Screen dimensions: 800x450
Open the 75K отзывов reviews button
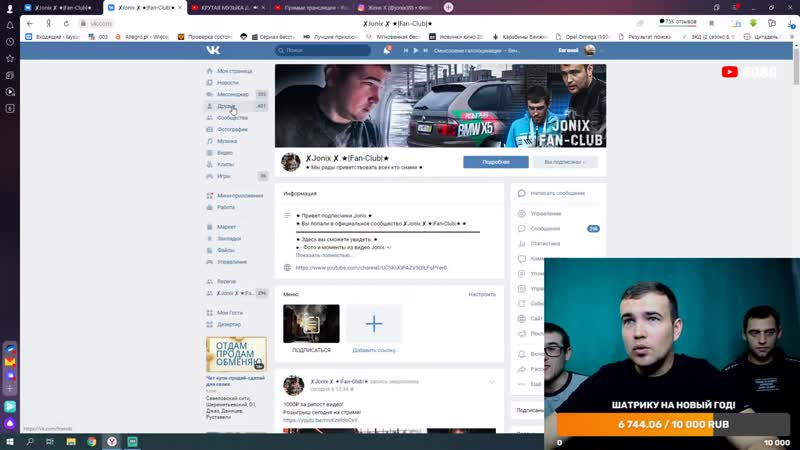678,22
